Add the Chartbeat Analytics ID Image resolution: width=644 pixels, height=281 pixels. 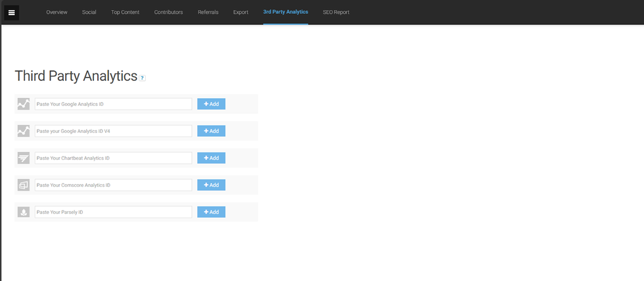click(x=211, y=158)
